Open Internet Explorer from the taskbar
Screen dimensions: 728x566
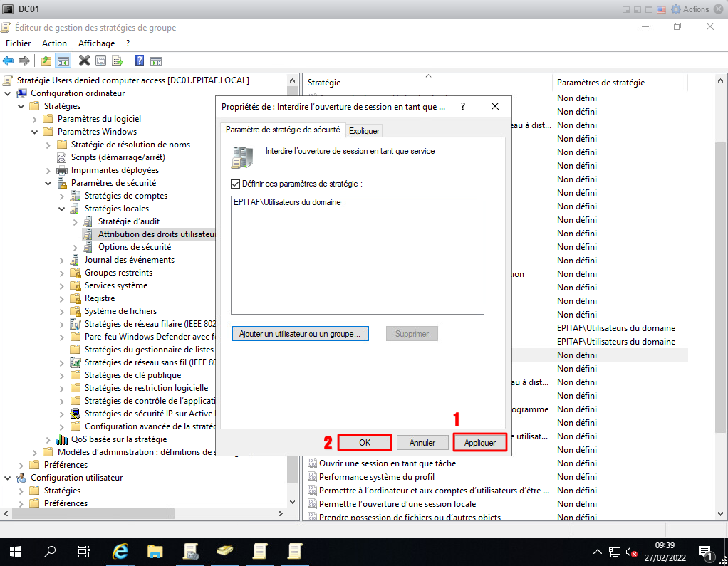[121, 551]
